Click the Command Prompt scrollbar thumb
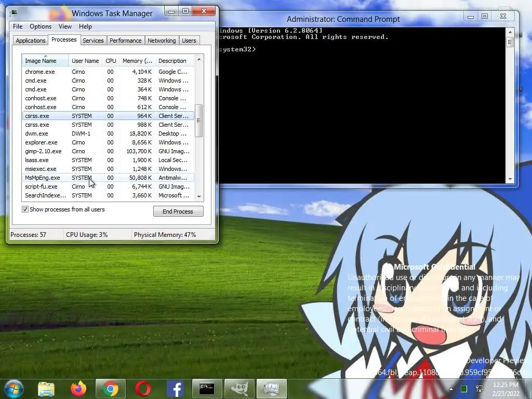 click(510, 43)
